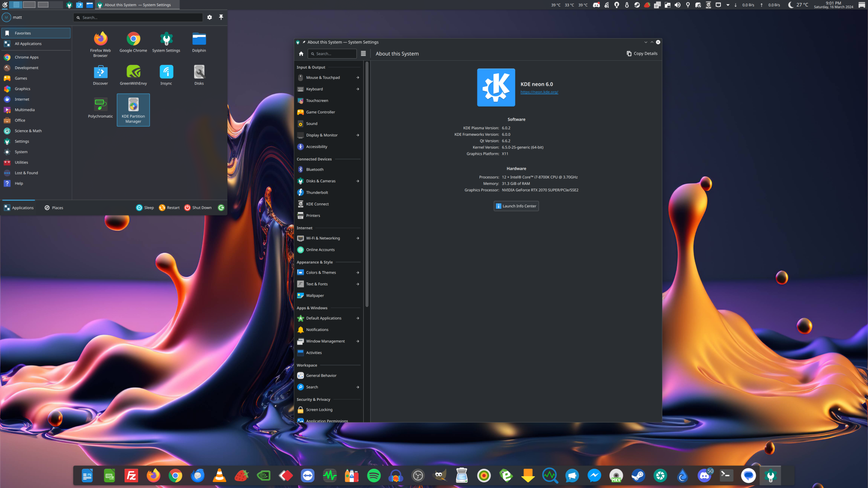Select Notifications settings option
The height and width of the screenshot is (488, 868).
coord(318,329)
